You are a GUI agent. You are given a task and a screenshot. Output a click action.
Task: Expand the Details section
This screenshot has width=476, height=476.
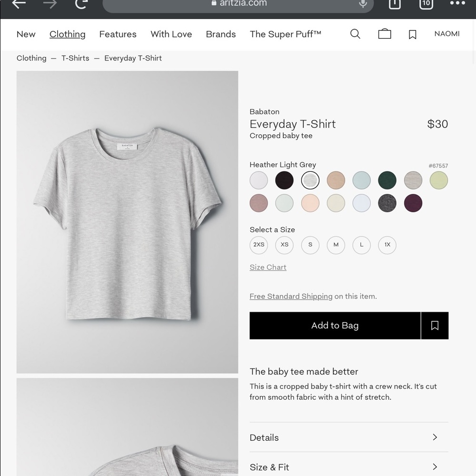(x=349, y=437)
